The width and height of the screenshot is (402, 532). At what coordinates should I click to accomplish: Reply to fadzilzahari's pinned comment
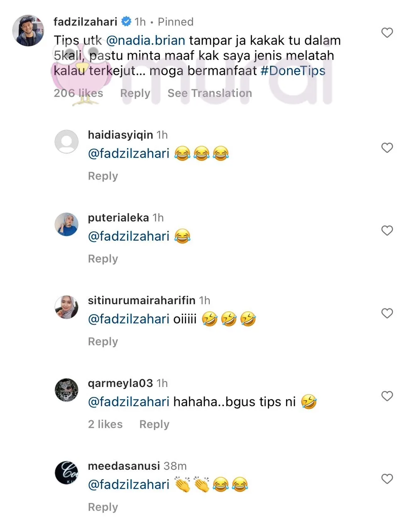135,93
